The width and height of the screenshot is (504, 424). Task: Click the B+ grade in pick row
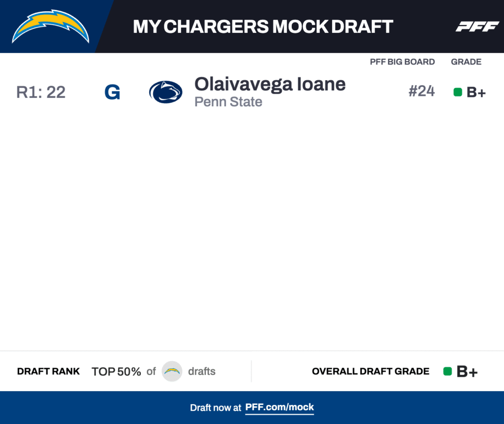coord(476,92)
